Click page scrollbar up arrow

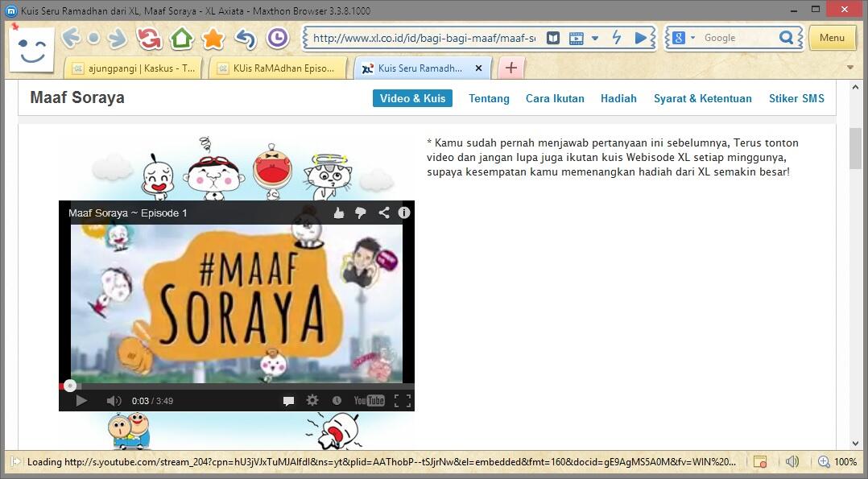(x=855, y=88)
